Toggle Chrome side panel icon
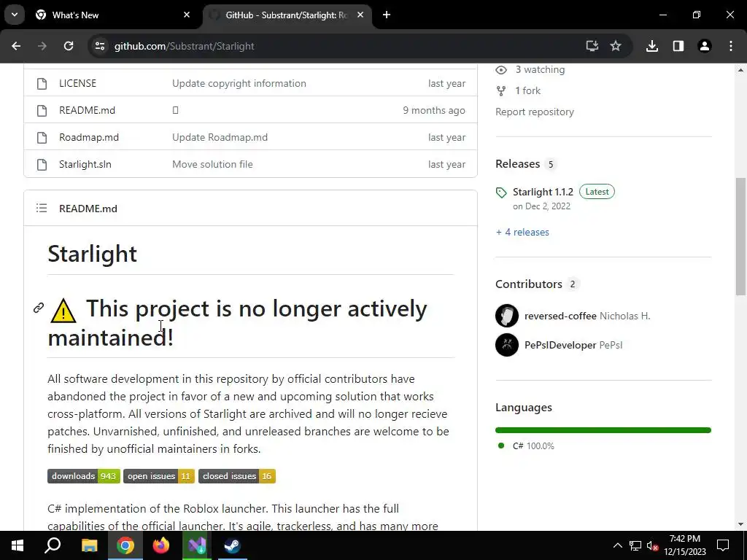The height and width of the screenshot is (560, 747). tap(678, 46)
